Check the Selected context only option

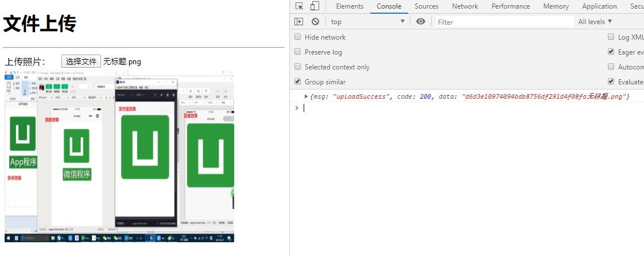point(298,67)
